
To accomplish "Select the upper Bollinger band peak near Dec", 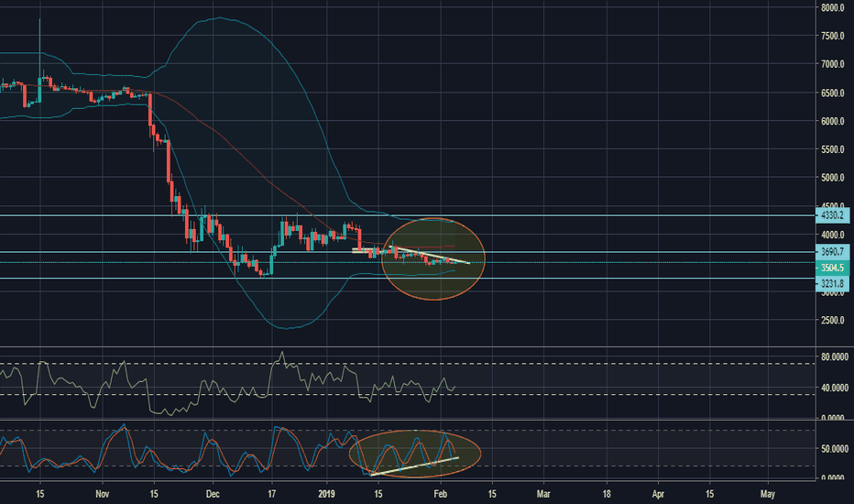I will [218, 18].
